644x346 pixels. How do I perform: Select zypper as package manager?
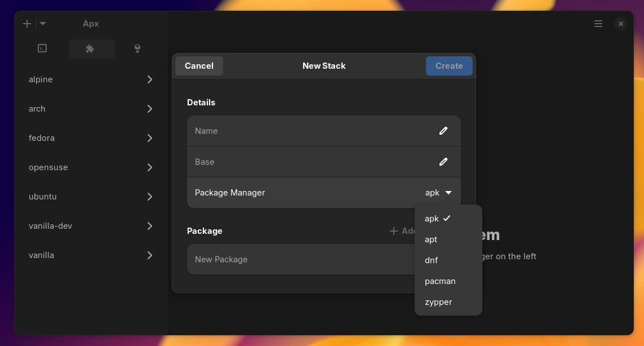[x=438, y=302]
